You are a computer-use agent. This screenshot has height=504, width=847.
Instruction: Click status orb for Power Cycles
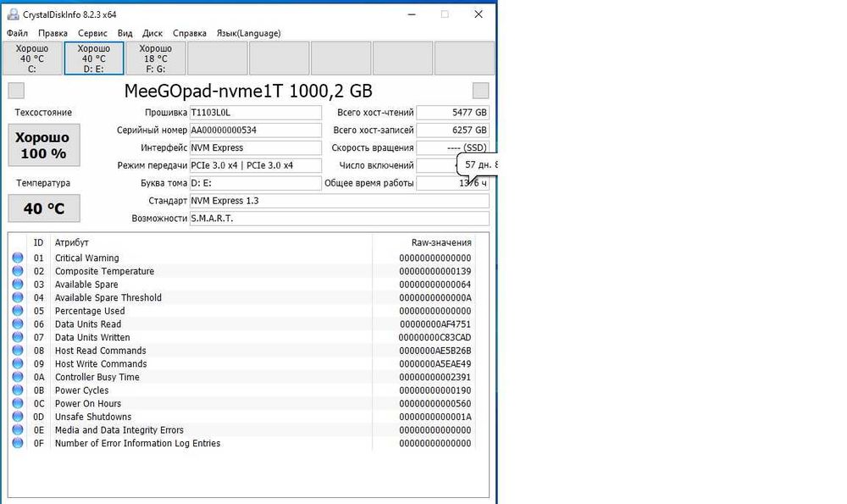[18, 390]
